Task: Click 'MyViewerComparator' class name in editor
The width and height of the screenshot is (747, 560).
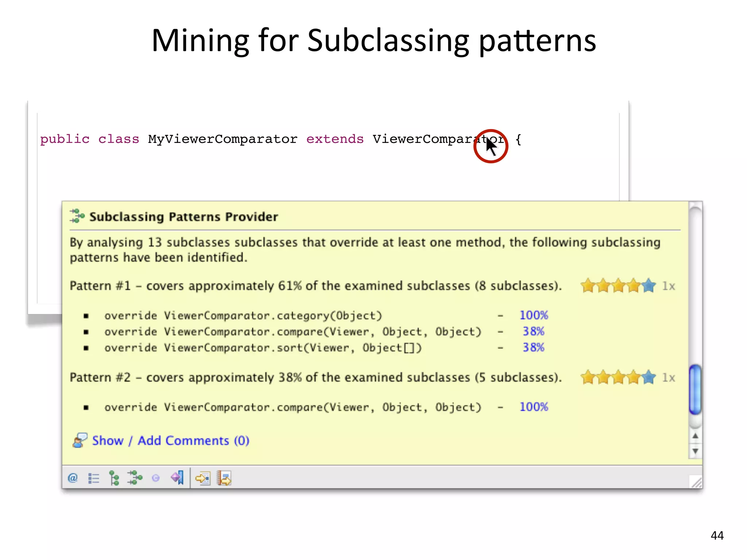Action: coord(223,139)
